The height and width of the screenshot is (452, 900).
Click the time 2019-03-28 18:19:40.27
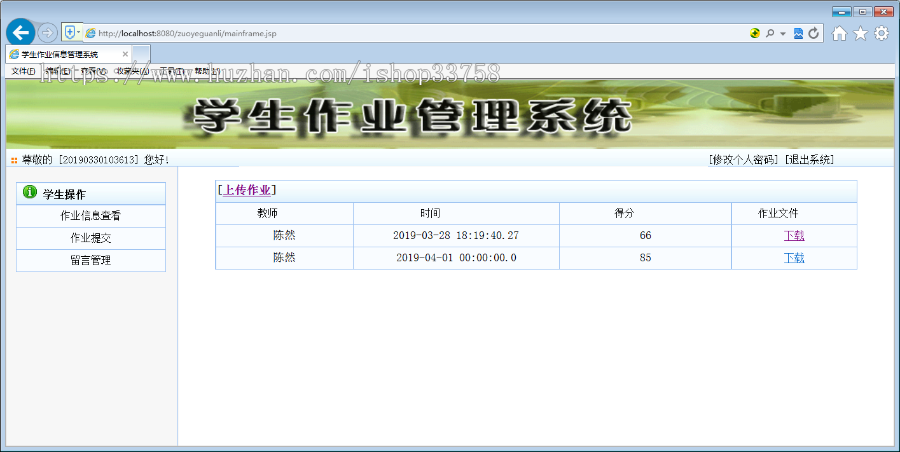[456, 235]
